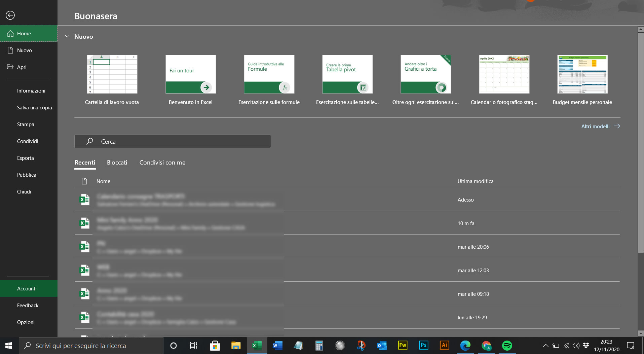Open Photoshop from taskbar
Screen dimensions: 644x354
point(423,346)
